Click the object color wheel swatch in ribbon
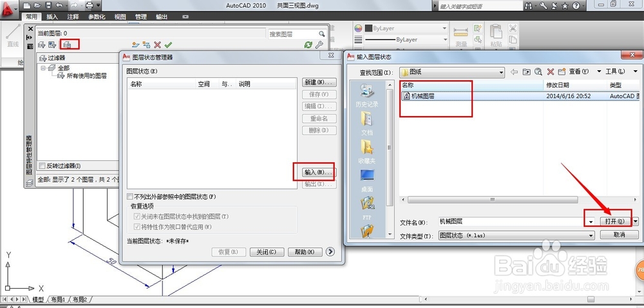644x308 pixels. click(x=358, y=28)
